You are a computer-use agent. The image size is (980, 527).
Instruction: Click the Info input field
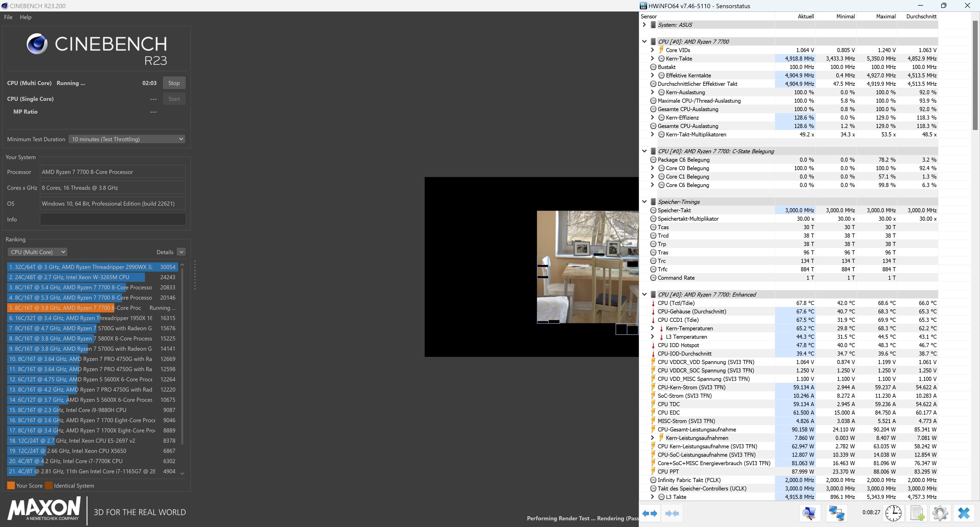113,219
